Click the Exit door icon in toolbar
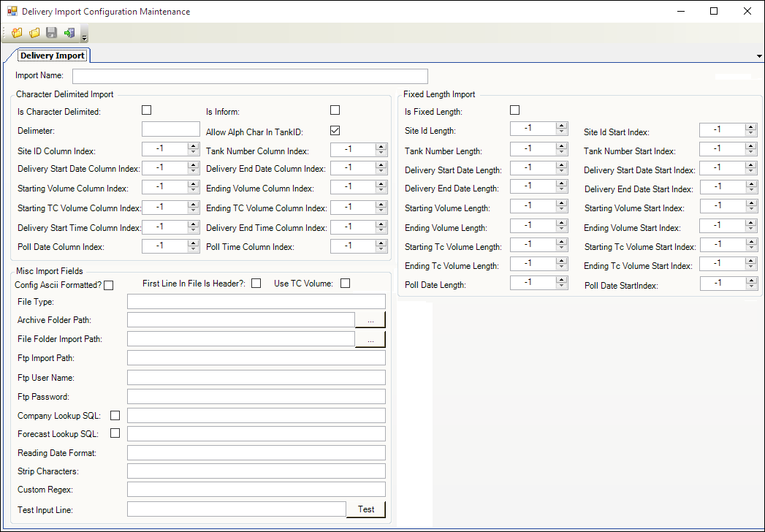This screenshot has height=532, width=765. point(69,33)
